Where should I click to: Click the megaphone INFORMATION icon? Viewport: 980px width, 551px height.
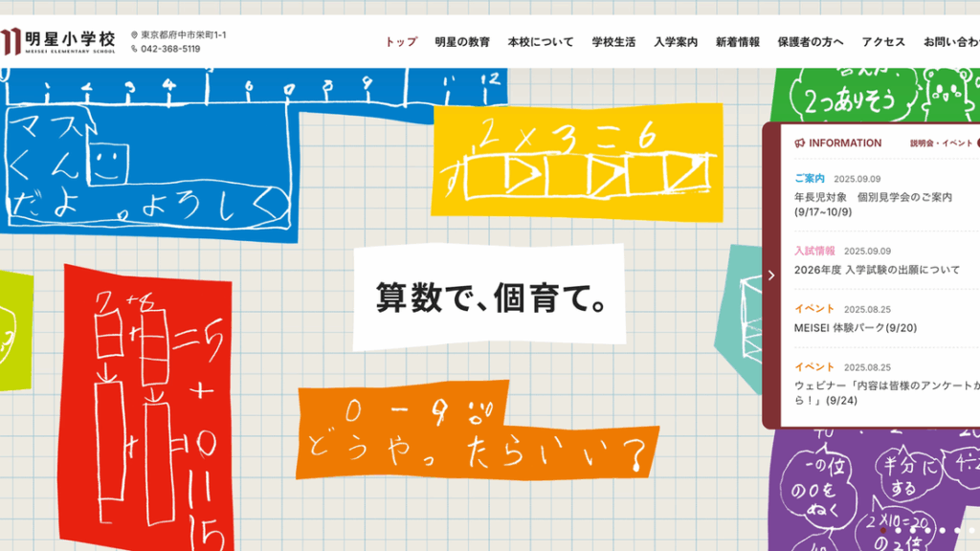[x=800, y=143]
